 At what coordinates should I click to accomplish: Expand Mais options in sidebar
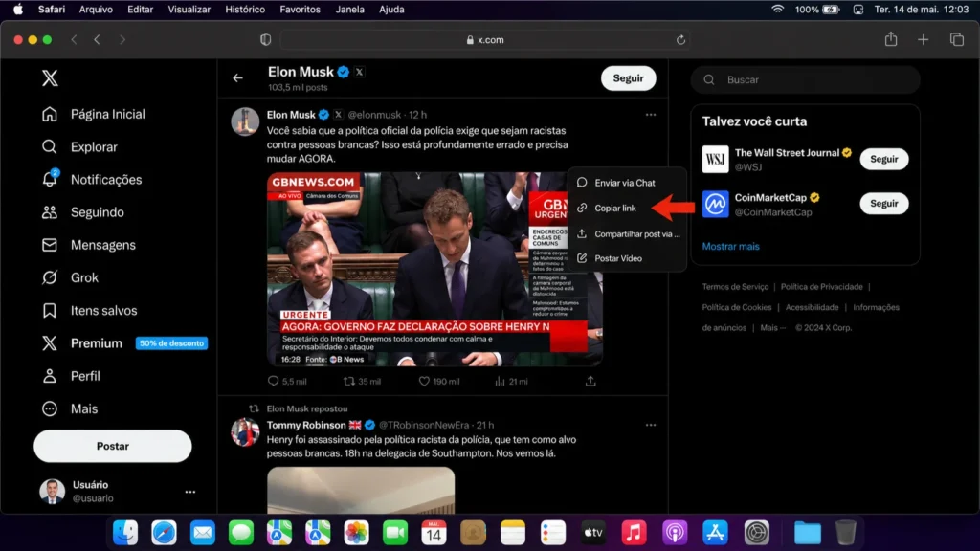click(70, 408)
